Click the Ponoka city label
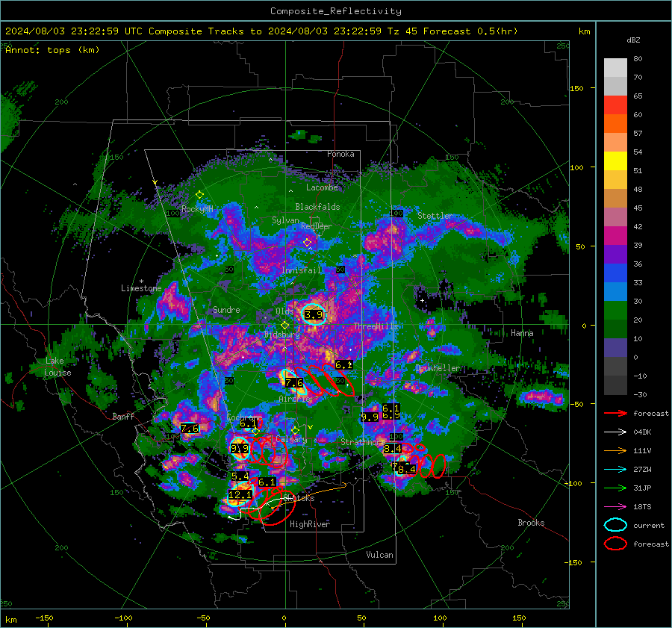 point(340,154)
